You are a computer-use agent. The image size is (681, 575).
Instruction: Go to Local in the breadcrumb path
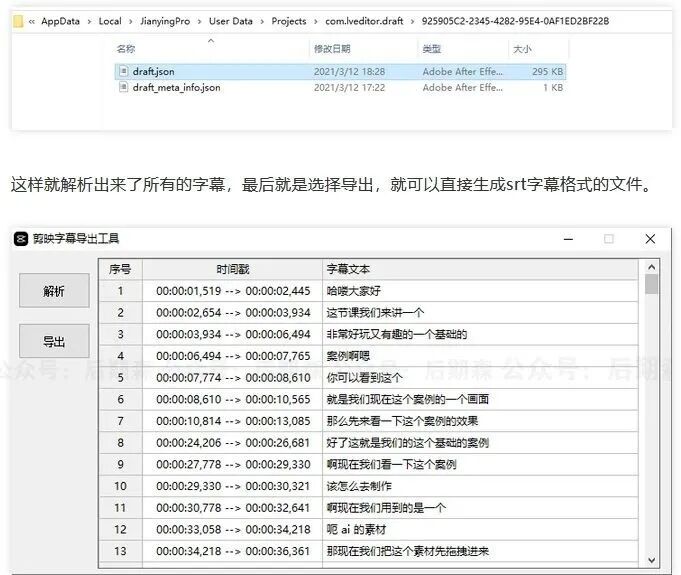coord(110,21)
